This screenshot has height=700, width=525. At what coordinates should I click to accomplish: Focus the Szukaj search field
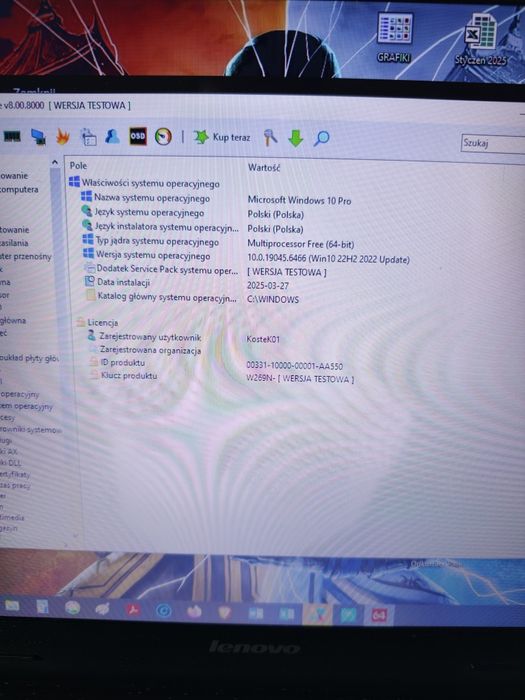point(493,143)
